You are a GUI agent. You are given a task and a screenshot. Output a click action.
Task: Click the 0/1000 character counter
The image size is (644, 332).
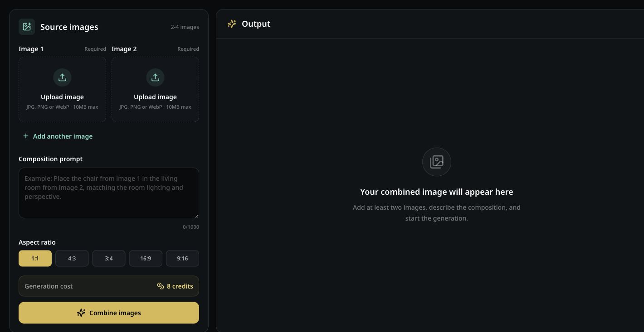(191, 227)
